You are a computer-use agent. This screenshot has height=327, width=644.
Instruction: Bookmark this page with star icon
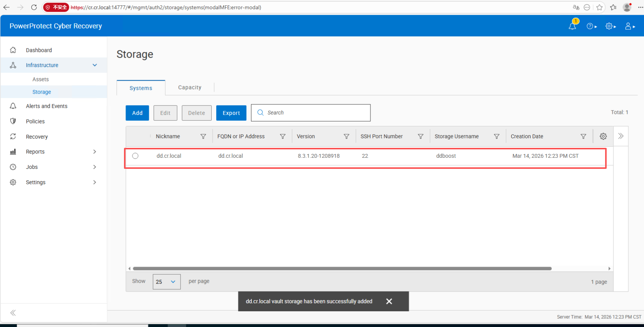click(x=599, y=7)
